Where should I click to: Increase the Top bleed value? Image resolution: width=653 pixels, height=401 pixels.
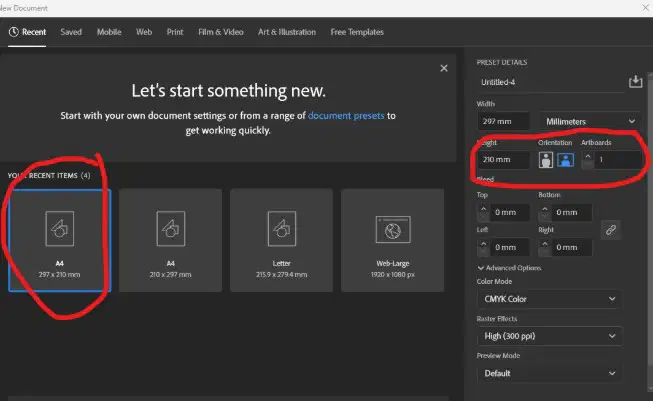coord(483,209)
